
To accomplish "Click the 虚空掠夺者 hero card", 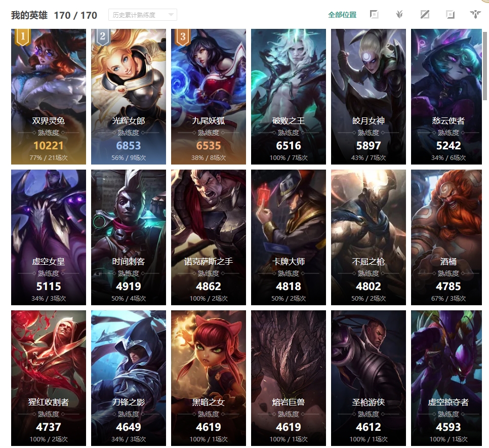I will pos(446,378).
